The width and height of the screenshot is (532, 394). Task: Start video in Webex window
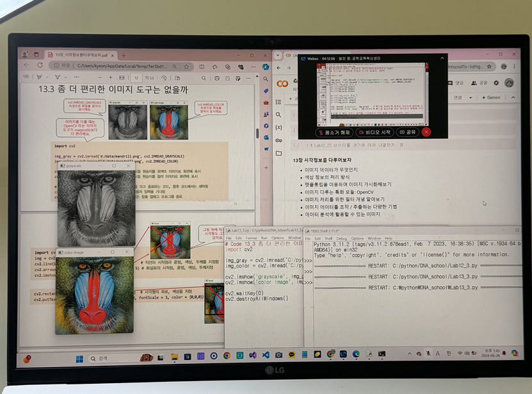(x=375, y=132)
